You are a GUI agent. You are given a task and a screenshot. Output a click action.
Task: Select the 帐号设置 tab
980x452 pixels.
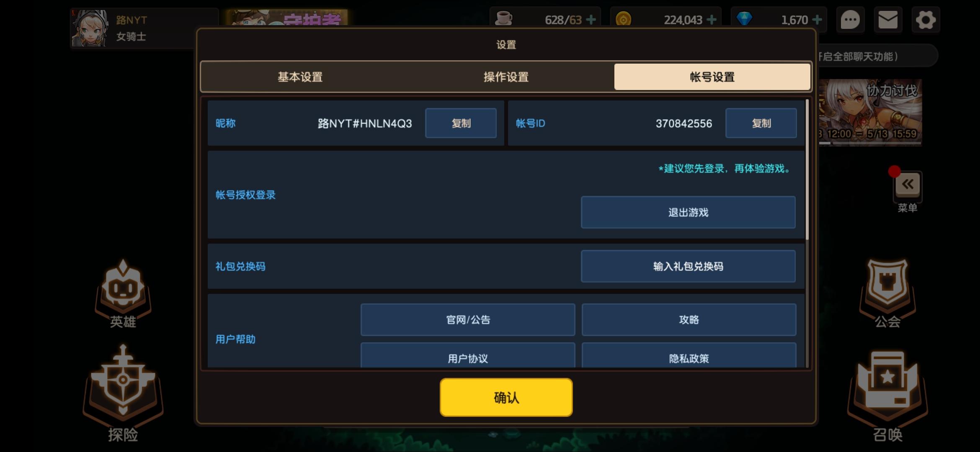(712, 77)
